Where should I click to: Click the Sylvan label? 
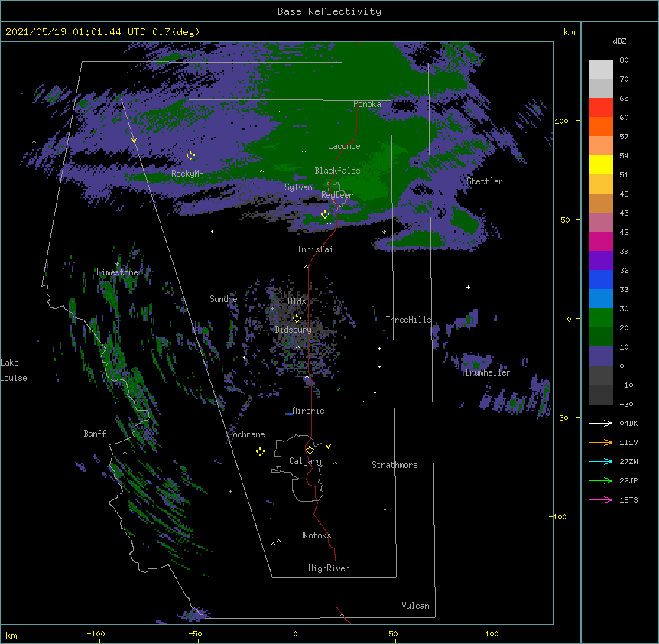(x=298, y=187)
